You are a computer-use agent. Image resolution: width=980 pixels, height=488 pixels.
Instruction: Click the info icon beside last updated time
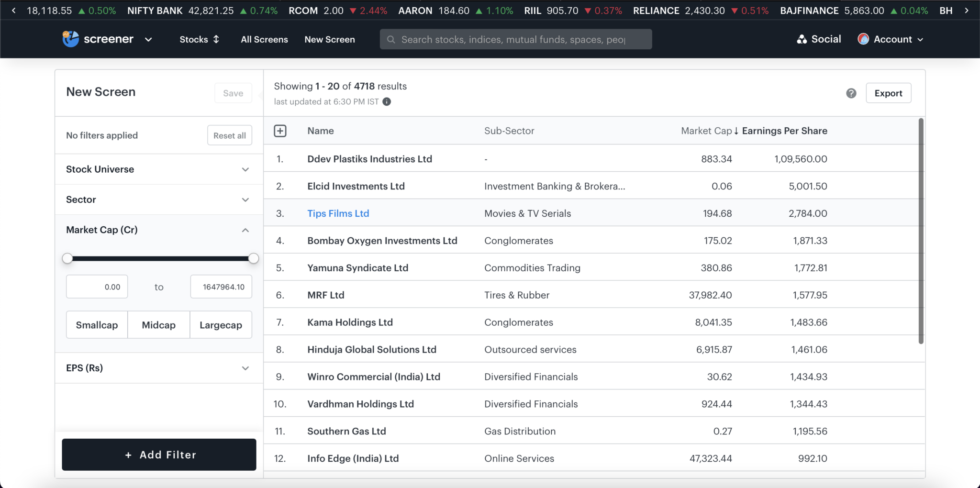point(387,101)
